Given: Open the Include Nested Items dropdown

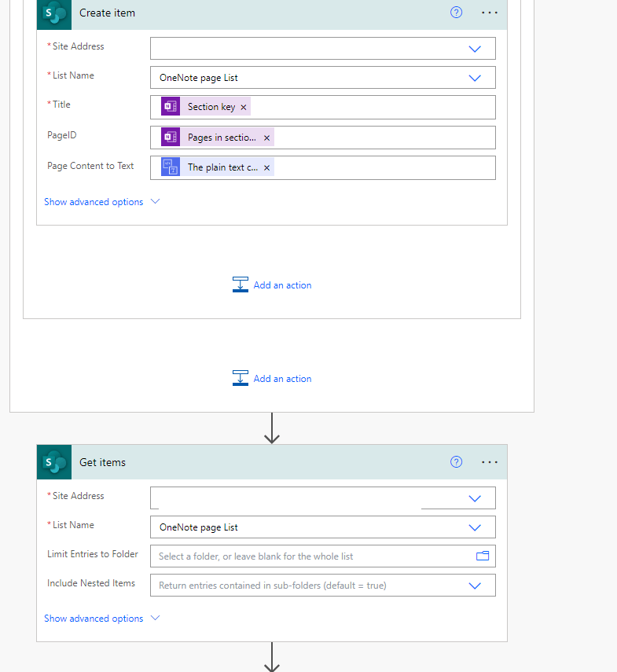Looking at the screenshot, I should [x=474, y=585].
